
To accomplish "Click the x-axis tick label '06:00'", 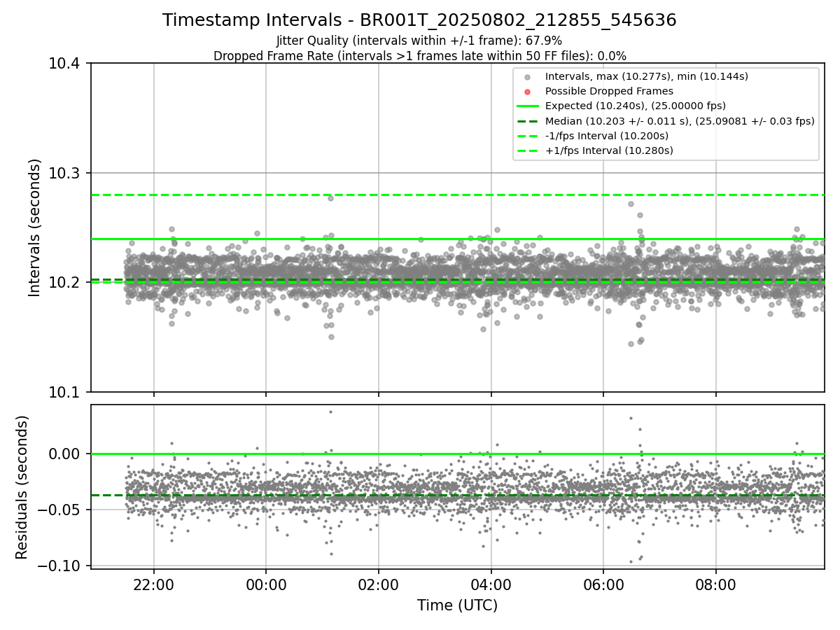I will 603,584.
